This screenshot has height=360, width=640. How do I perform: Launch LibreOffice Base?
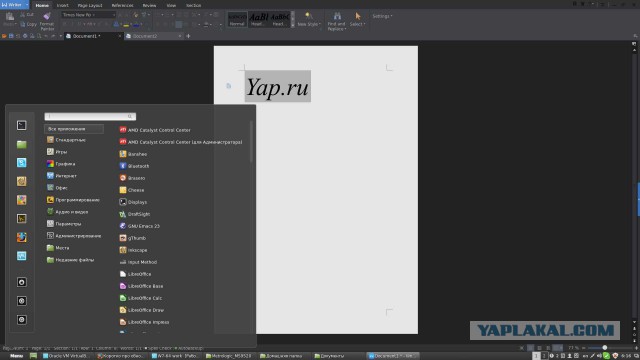(x=141, y=286)
